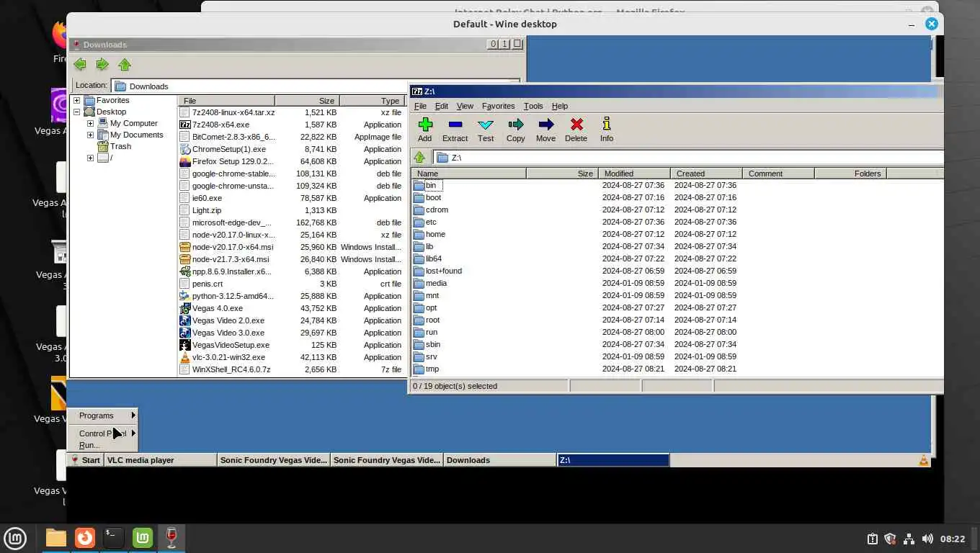The width and height of the screenshot is (980, 553).
Task: Click the Delete tool in 7-Zip
Action: tap(576, 130)
